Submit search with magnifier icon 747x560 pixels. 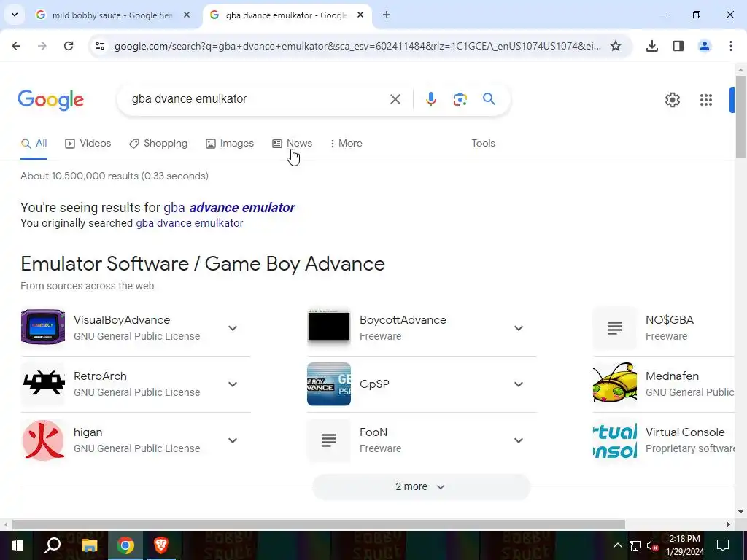click(489, 99)
